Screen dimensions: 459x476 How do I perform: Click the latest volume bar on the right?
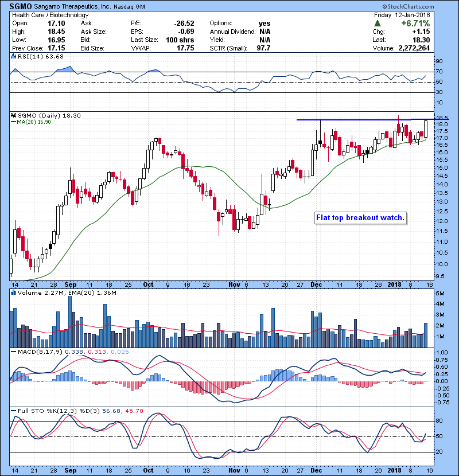pos(426,335)
